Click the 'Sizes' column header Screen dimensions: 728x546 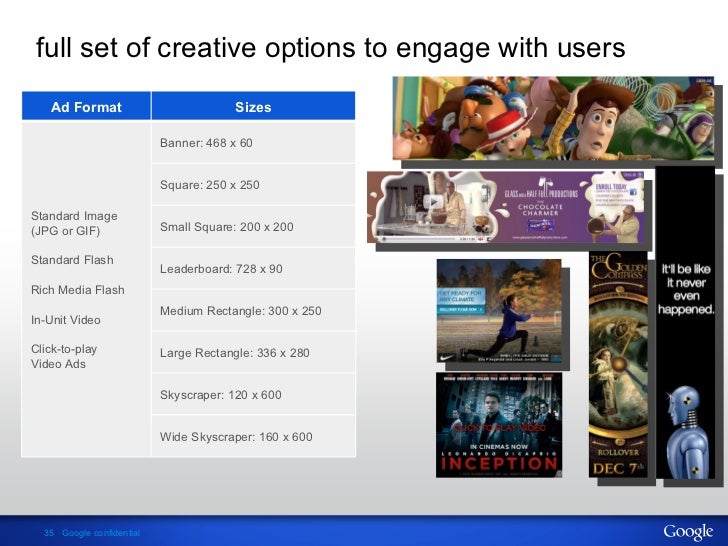253,106
